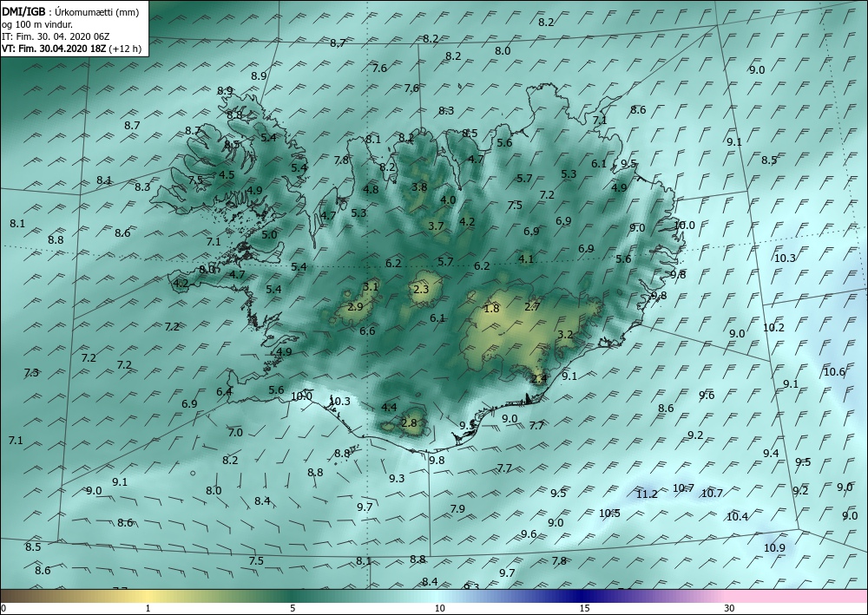Click the 6.4 value on the map
Screen dimensions: 868x615
[224, 392]
